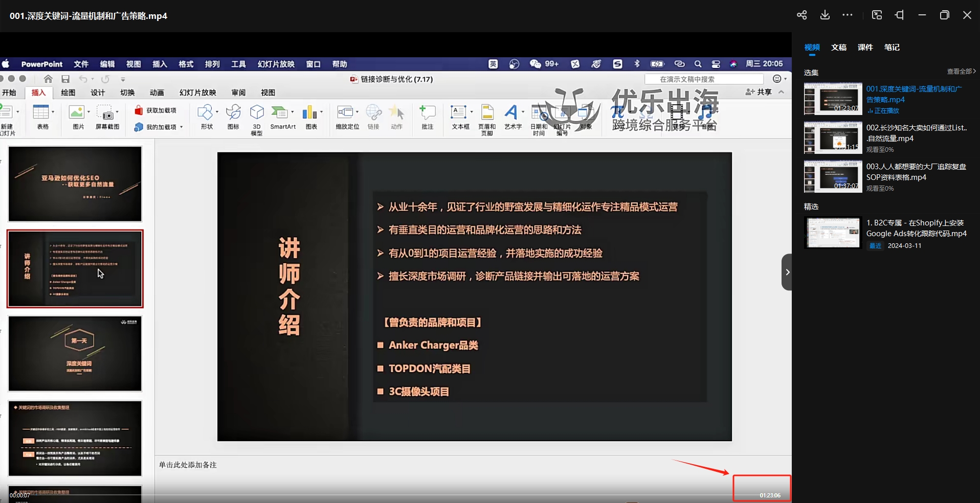Click 查看全部 to view all episodes
The image size is (980, 503).
pyautogui.click(x=961, y=72)
